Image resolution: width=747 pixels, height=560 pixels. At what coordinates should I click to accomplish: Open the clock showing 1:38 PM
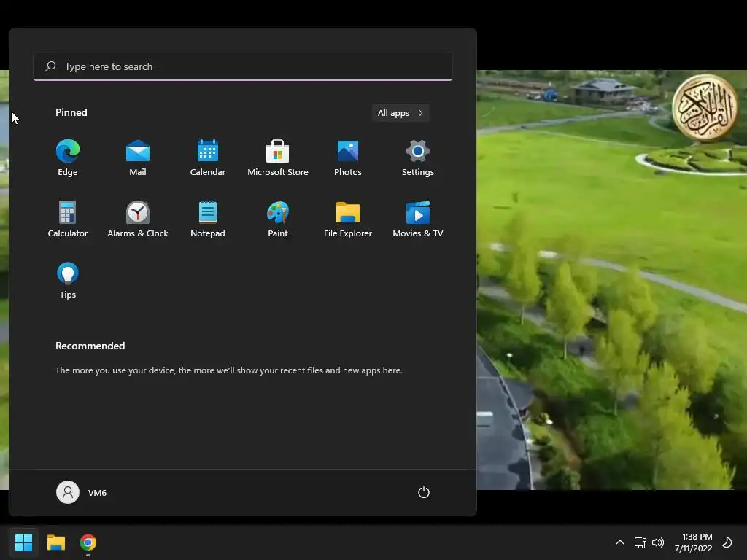point(694,542)
